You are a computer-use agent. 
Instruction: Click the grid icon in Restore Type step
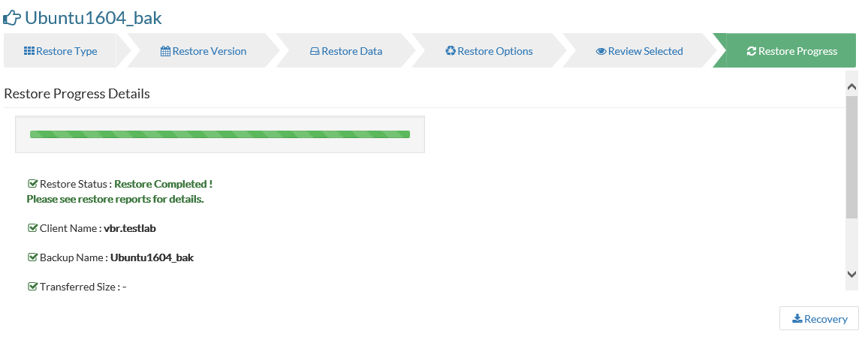tap(29, 51)
